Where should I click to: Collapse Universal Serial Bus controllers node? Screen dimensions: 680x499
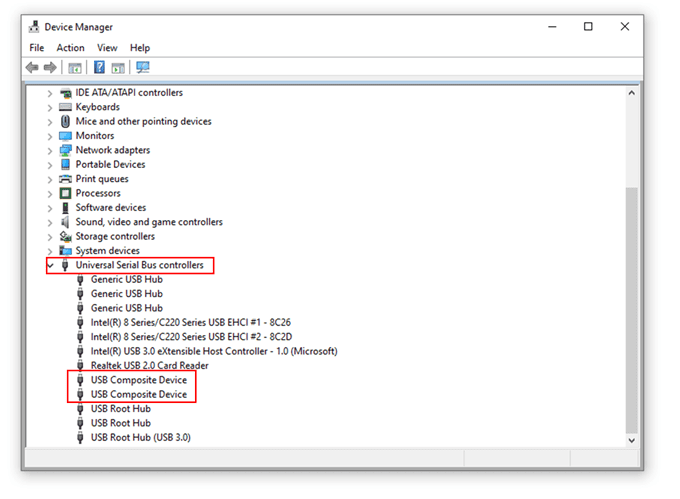tap(50, 265)
